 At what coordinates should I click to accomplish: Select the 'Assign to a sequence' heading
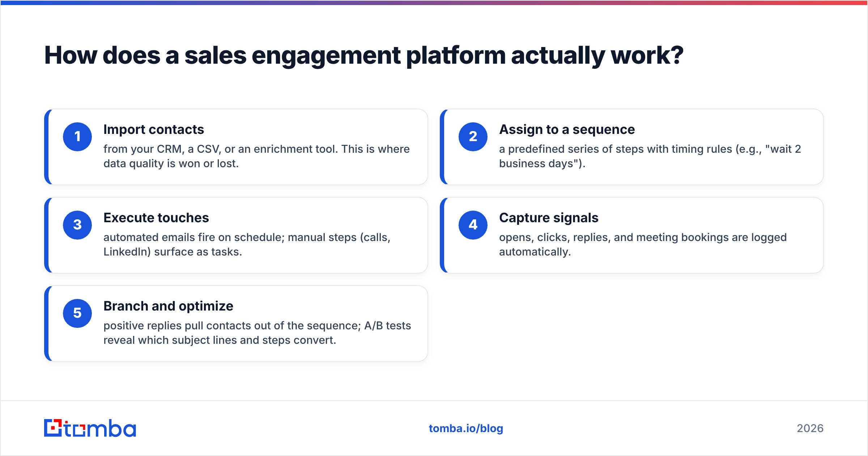(567, 130)
